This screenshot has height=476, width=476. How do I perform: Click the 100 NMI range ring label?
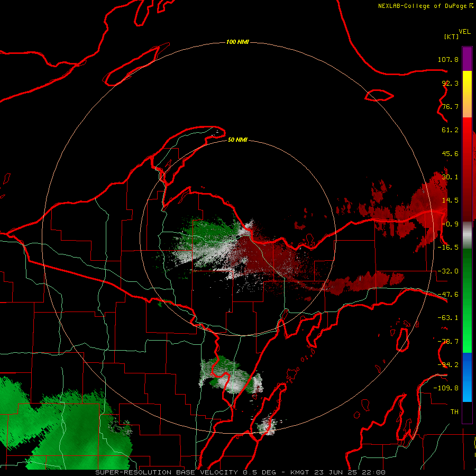coord(237,42)
